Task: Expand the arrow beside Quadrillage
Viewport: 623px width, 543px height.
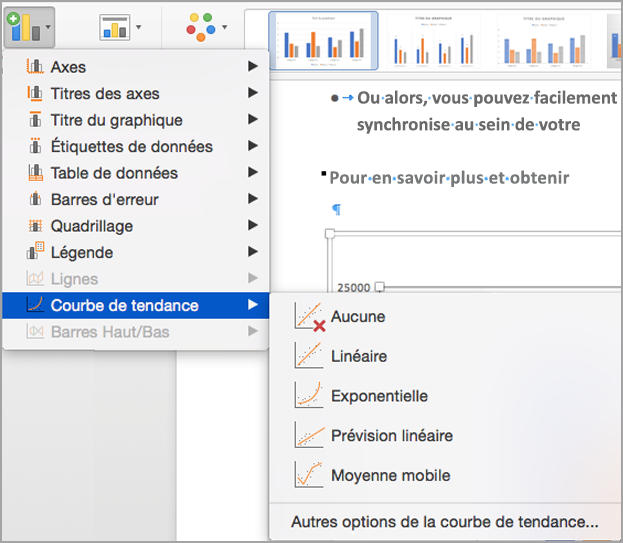Action: click(253, 225)
